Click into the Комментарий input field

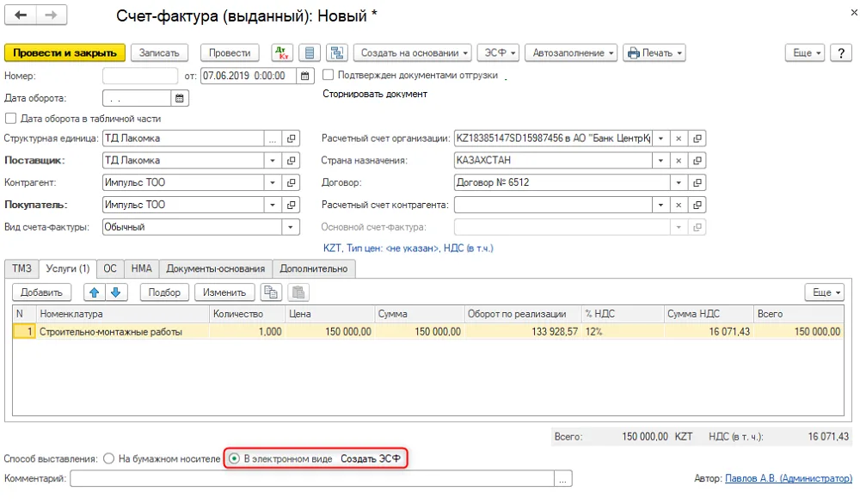coord(312,479)
